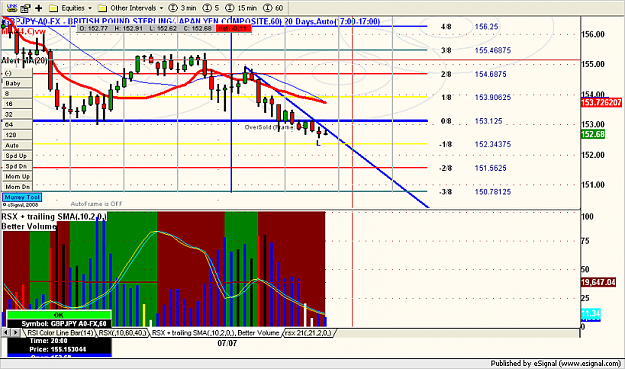The image size is (625, 369).
Task: Click the green last price 152.68 marker
Action: pyautogui.click(x=593, y=134)
